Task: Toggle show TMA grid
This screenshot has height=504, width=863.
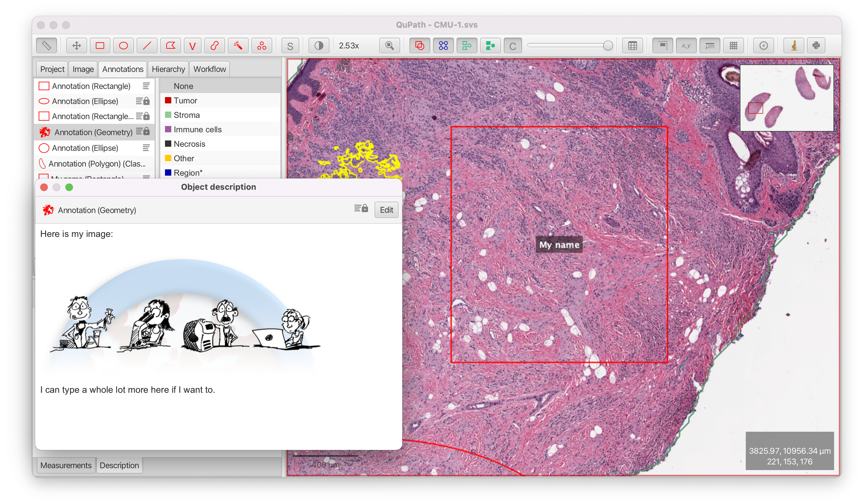Action: (x=443, y=46)
